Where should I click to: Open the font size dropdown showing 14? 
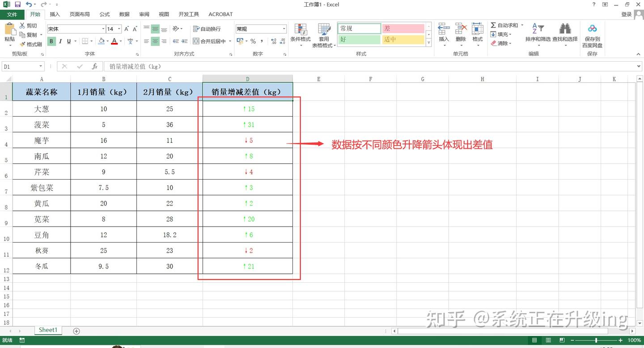[119, 29]
